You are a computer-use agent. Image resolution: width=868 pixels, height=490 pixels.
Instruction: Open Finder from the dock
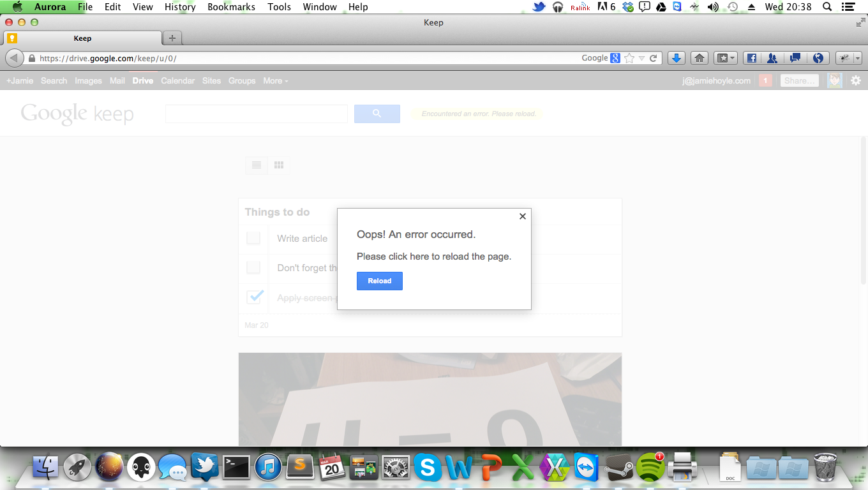[45, 468]
